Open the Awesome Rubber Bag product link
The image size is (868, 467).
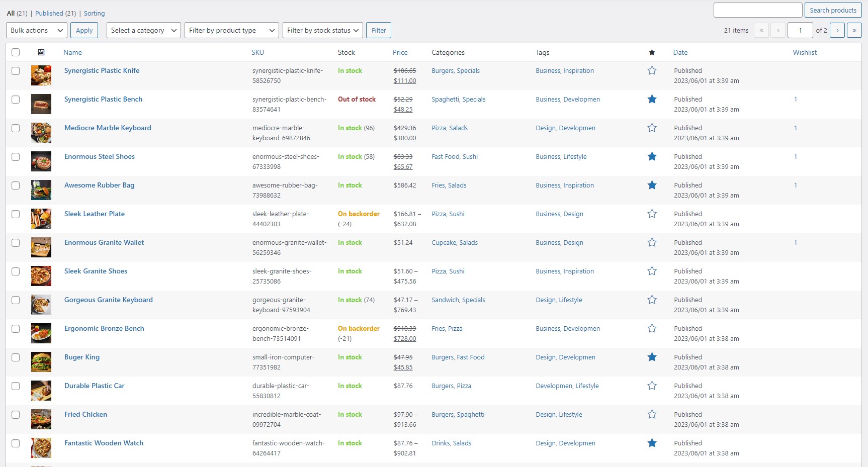tap(99, 185)
